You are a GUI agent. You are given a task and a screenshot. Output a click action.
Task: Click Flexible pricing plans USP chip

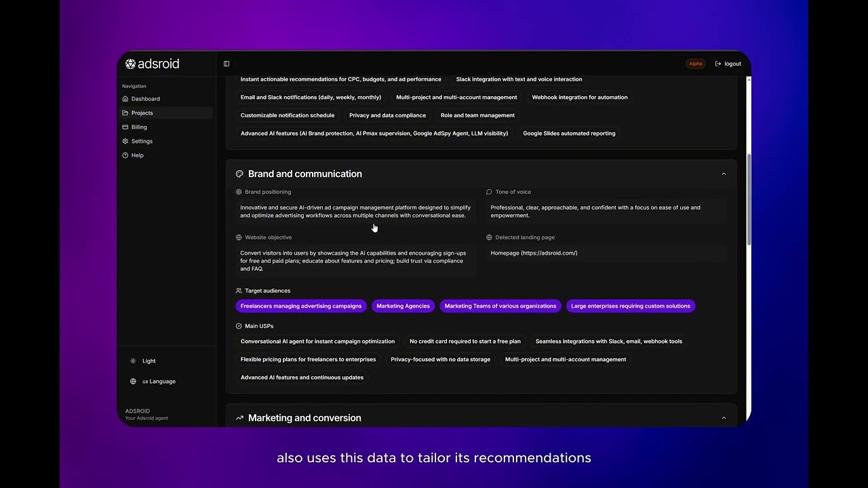308,360
